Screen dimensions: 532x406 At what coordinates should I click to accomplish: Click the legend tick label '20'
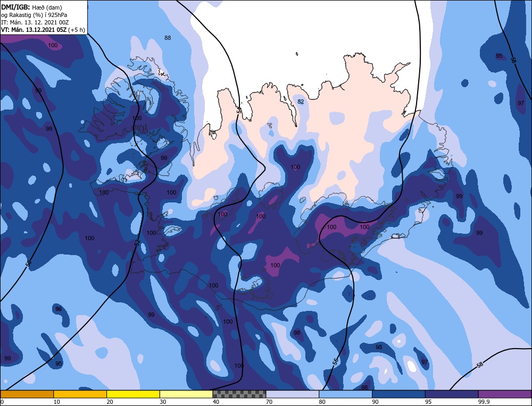110,402
